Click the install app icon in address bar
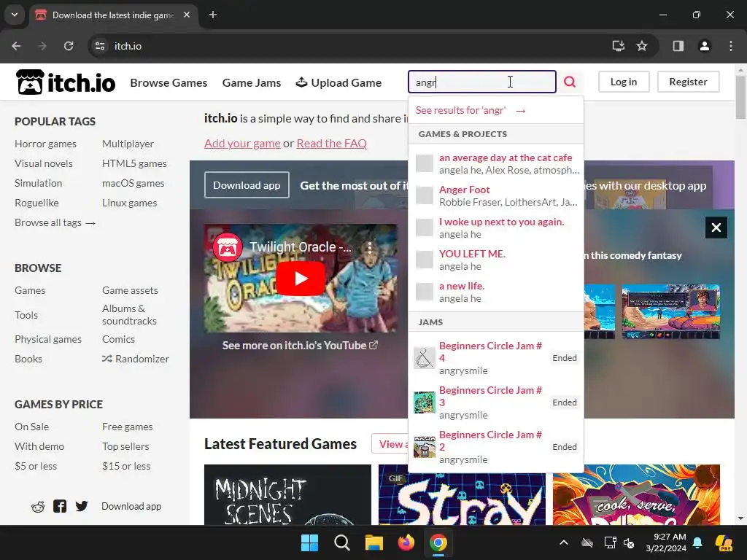Screen dimensions: 747x560 coord(619,46)
